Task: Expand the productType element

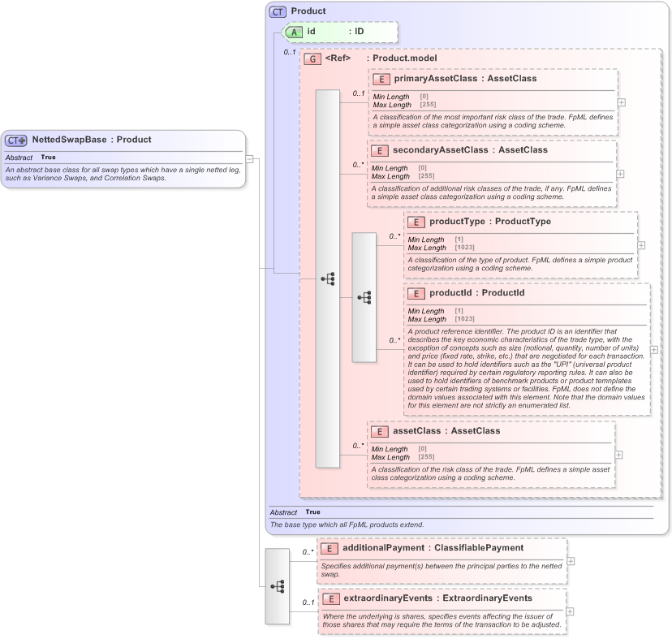Action: (641, 245)
